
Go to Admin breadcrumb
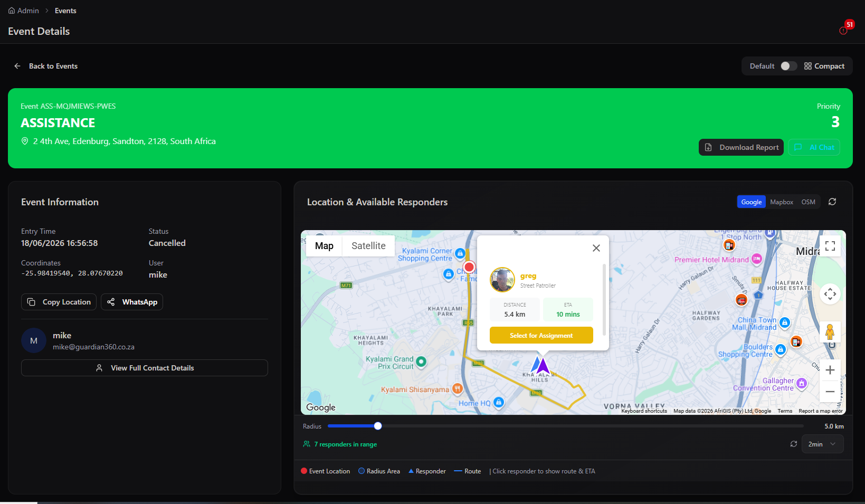pyautogui.click(x=28, y=11)
